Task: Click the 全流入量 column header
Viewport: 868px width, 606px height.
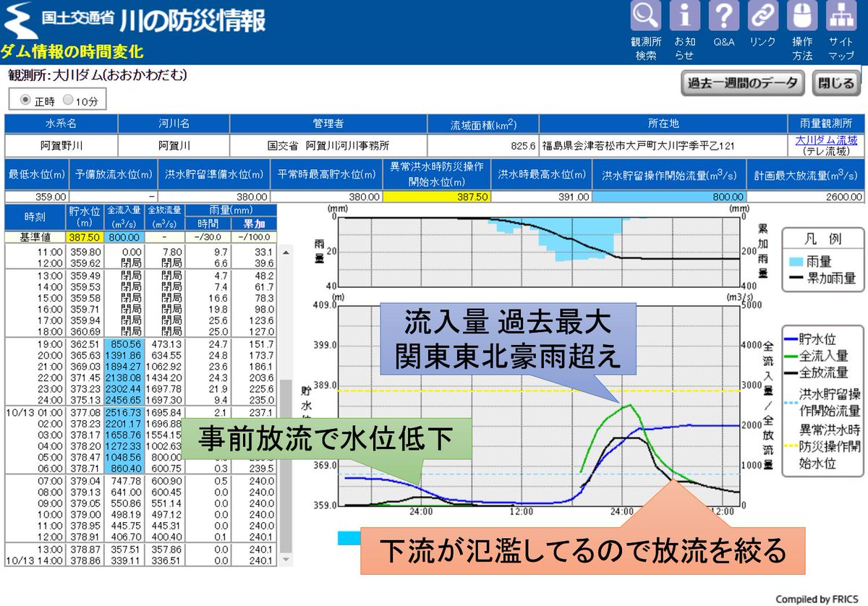Action: click(x=124, y=216)
